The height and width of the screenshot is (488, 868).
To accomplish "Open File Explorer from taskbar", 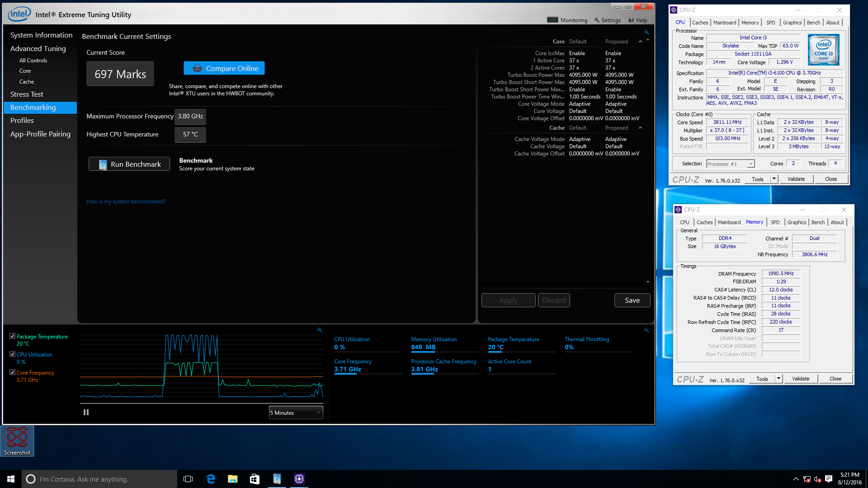I will (x=233, y=479).
